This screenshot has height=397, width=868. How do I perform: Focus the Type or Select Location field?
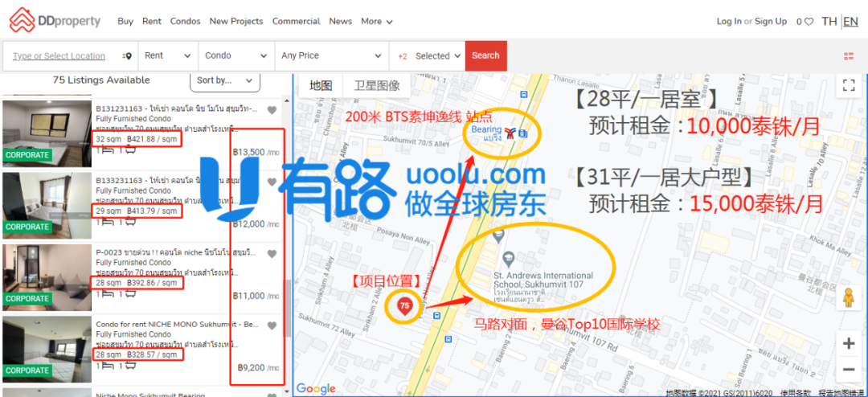59,56
